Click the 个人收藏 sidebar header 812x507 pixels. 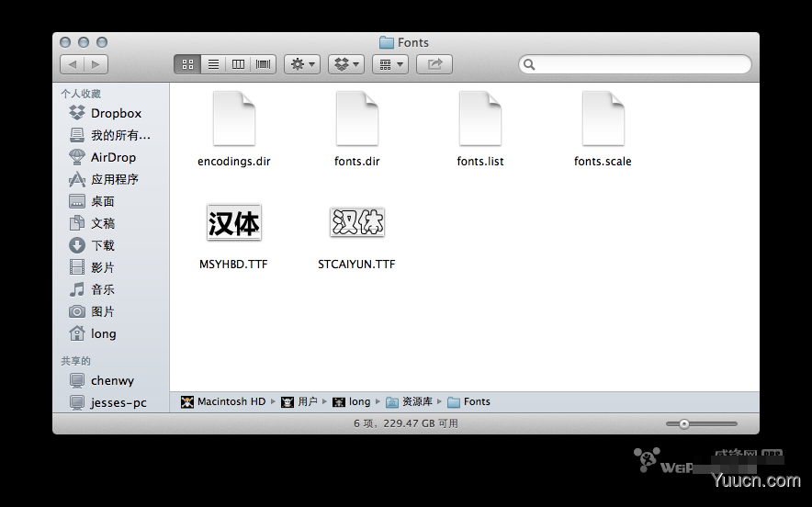81,94
